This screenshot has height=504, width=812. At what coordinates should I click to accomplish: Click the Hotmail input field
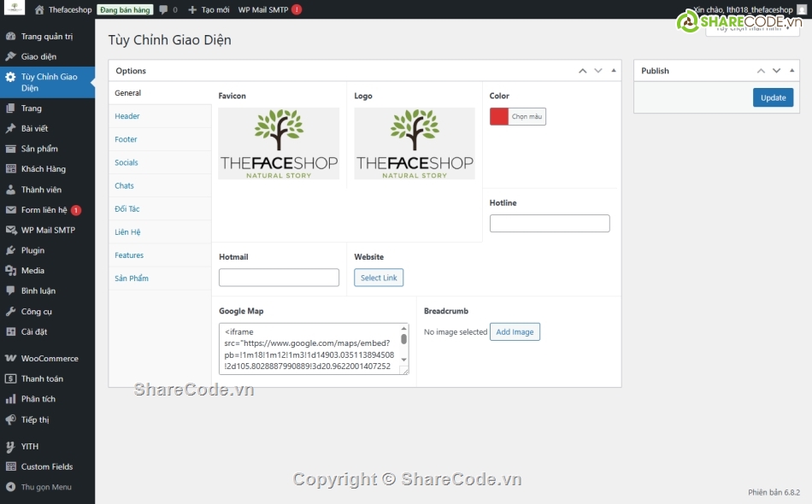tap(279, 278)
